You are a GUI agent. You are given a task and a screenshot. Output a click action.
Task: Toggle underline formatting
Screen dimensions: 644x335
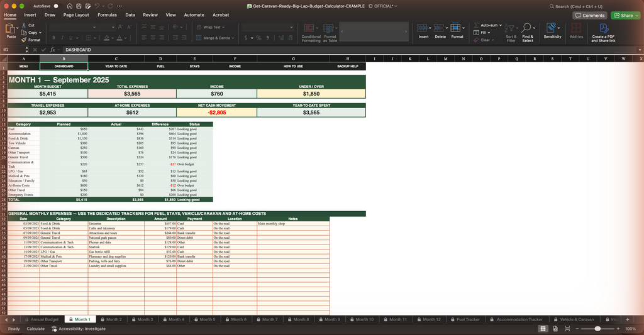click(70, 38)
